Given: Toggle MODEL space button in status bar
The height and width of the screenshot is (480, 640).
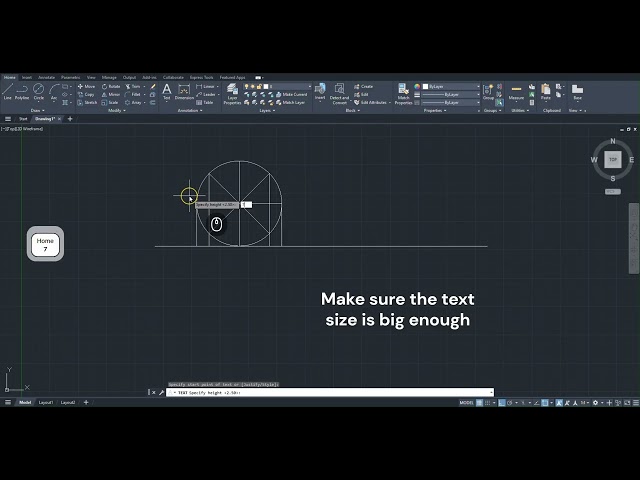Looking at the screenshot, I should pos(467,403).
